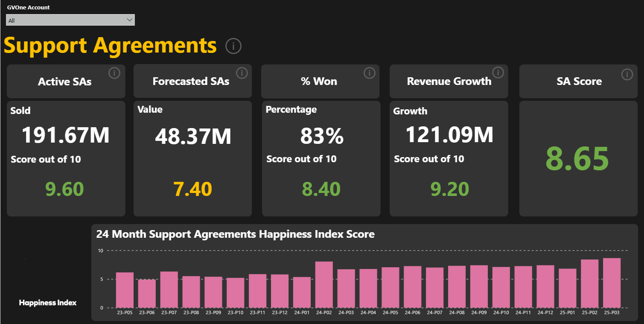Select the 23-P10 bar in chart

coord(236,293)
